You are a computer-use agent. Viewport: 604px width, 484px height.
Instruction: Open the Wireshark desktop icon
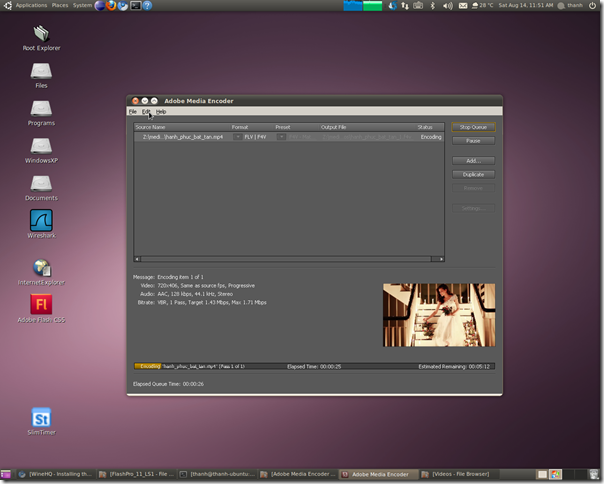pos(41,220)
